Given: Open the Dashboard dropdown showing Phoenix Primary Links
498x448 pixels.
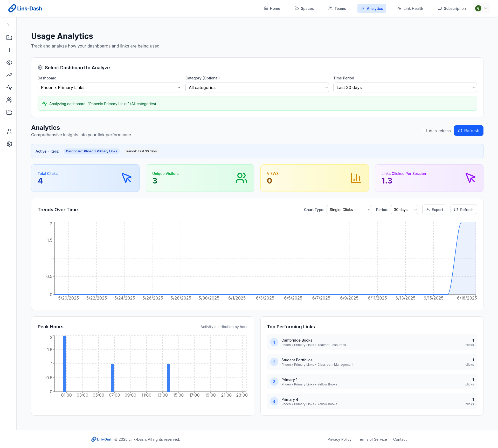Looking at the screenshot, I should (109, 87).
